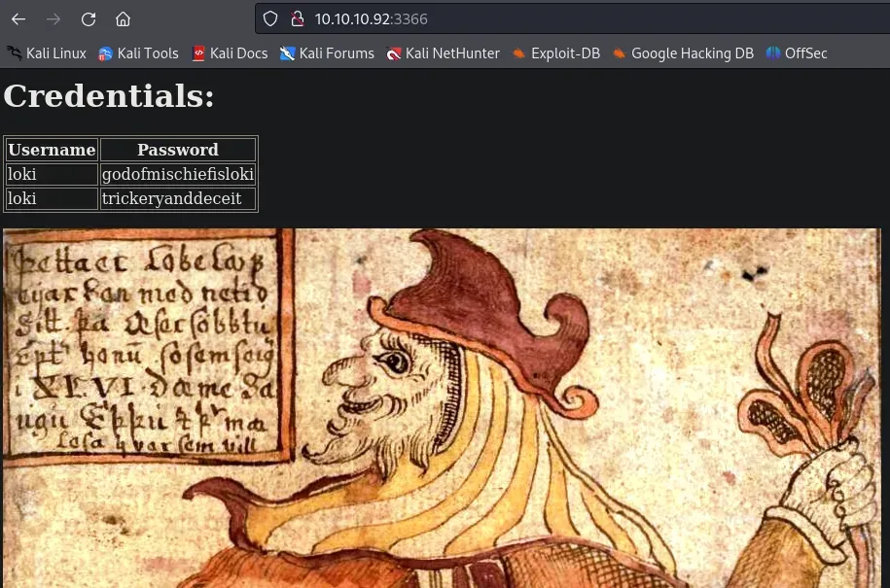Open the Exploit-DB bookmark
890x588 pixels.
pyautogui.click(x=556, y=53)
